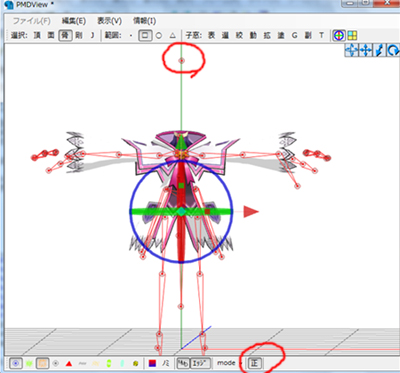Open the mode dropdown
This screenshot has height=373, width=400.
tap(229, 363)
